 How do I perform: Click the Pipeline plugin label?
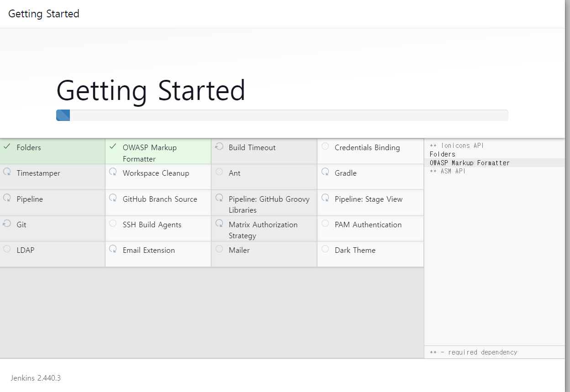click(30, 199)
